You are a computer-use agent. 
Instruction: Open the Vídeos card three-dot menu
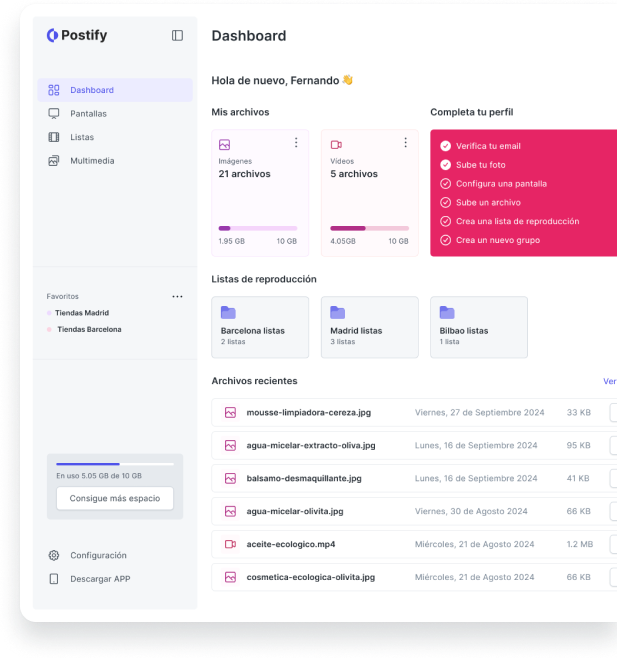(407, 143)
